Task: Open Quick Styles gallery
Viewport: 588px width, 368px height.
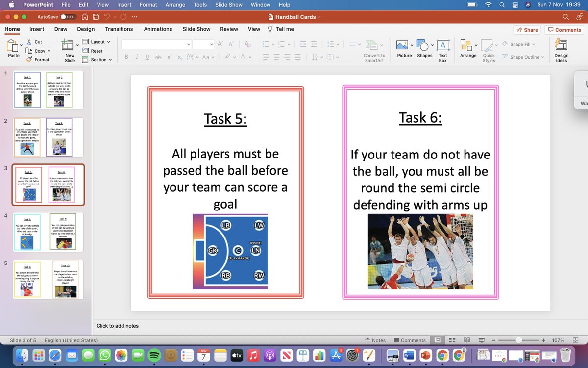Action: [489, 51]
